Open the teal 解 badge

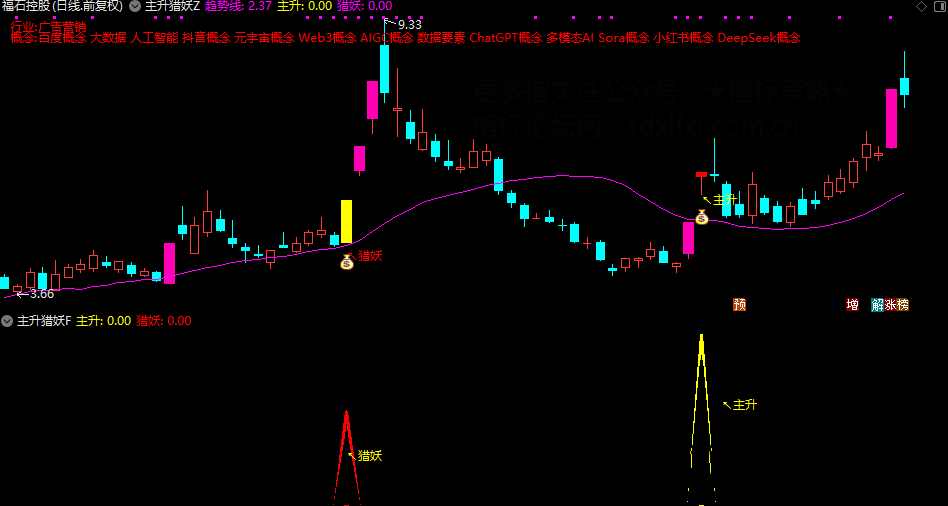pyautogui.click(x=877, y=305)
